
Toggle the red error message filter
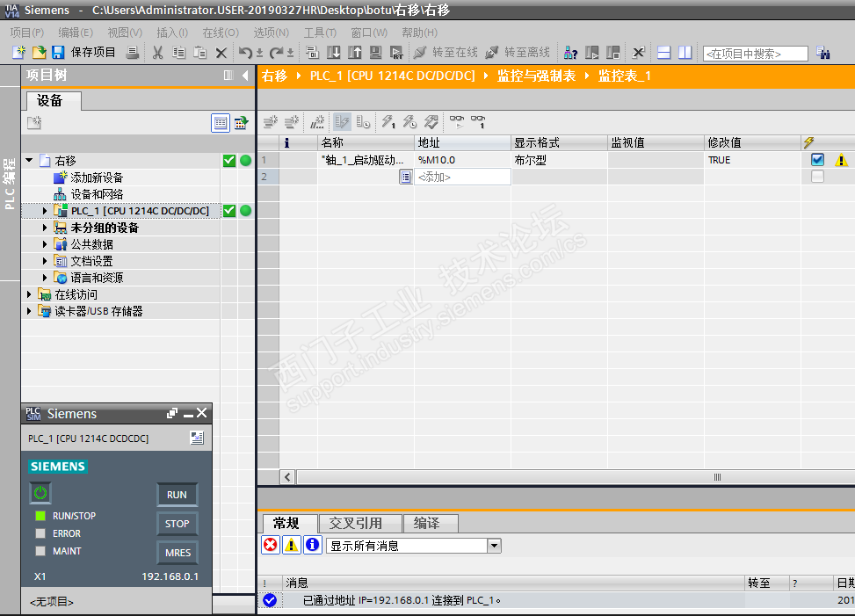(270, 545)
